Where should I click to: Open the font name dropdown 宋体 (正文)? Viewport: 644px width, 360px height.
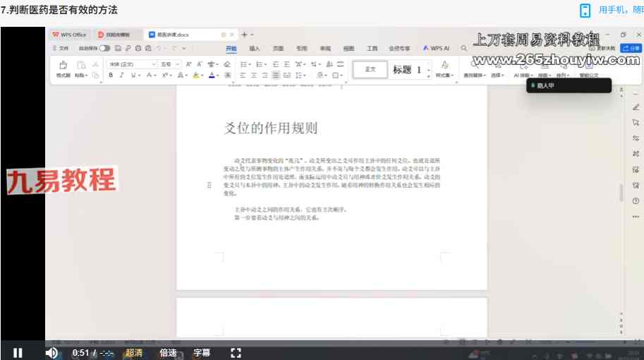coord(132,64)
